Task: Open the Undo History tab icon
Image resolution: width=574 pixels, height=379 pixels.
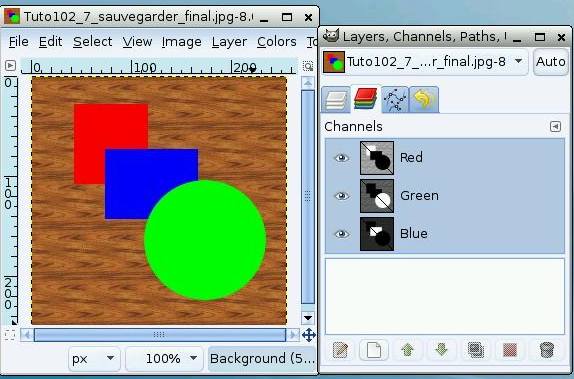Action: click(424, 100)
